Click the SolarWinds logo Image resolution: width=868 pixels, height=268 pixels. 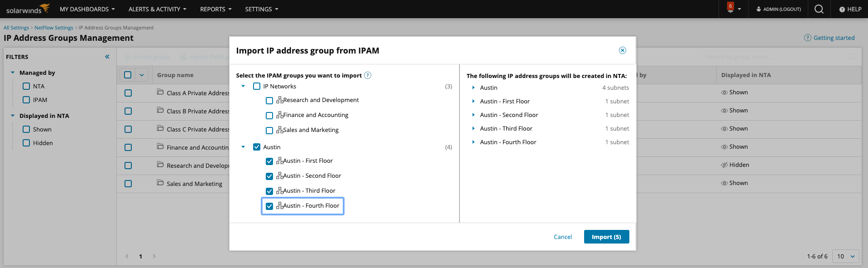(28, 9)
